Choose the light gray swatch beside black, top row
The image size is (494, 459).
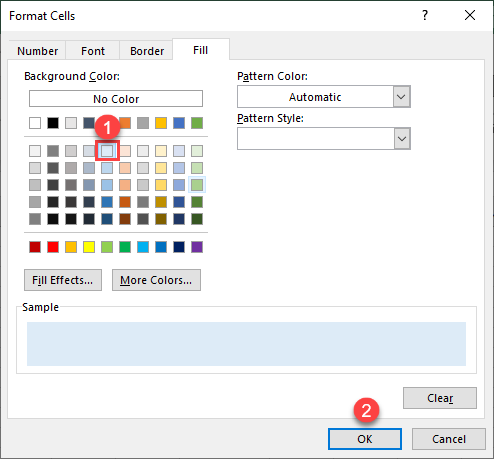pos(71,123)
